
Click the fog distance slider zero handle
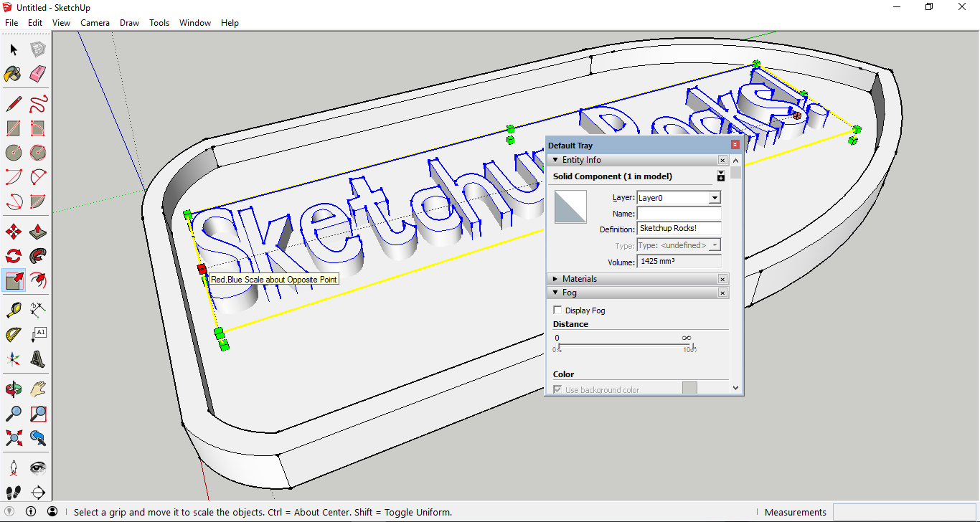pos(559,348)
